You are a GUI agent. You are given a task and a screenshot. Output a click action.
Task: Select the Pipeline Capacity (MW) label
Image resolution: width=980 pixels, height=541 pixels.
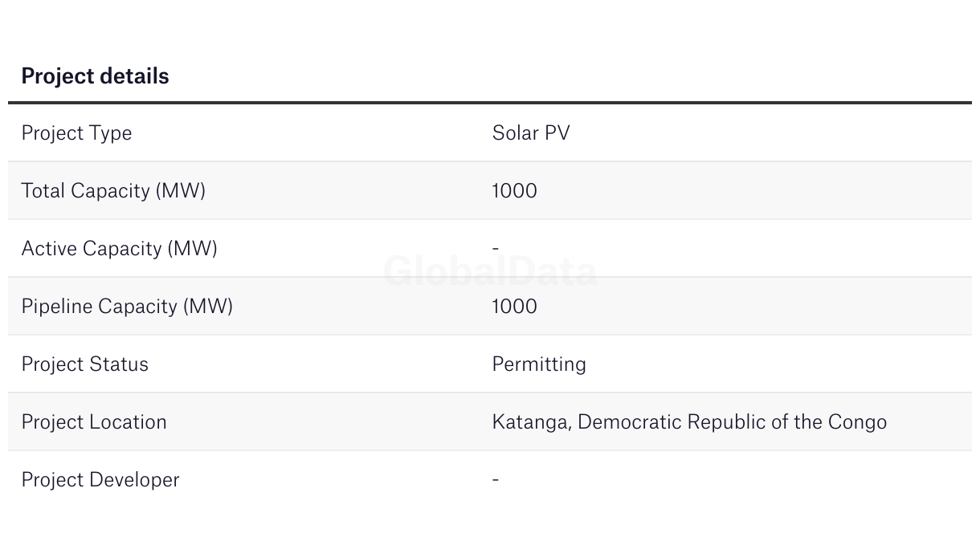[127, 307]
